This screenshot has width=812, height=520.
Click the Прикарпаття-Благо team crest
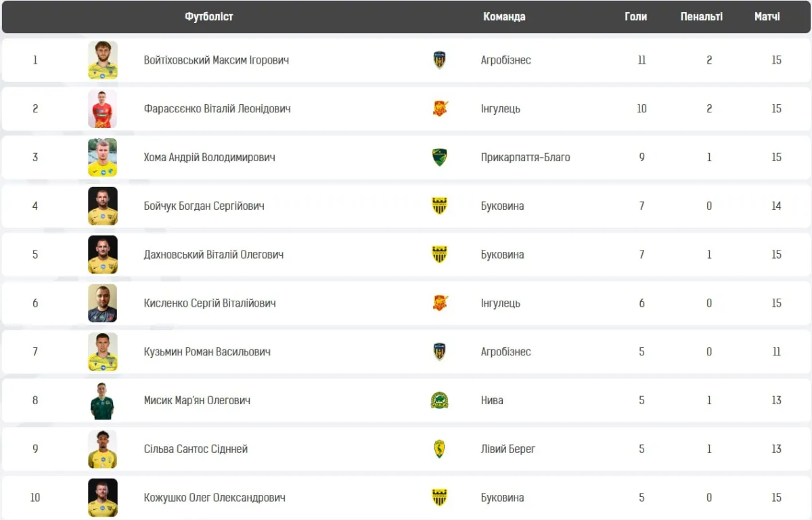[x=440, y=157]
